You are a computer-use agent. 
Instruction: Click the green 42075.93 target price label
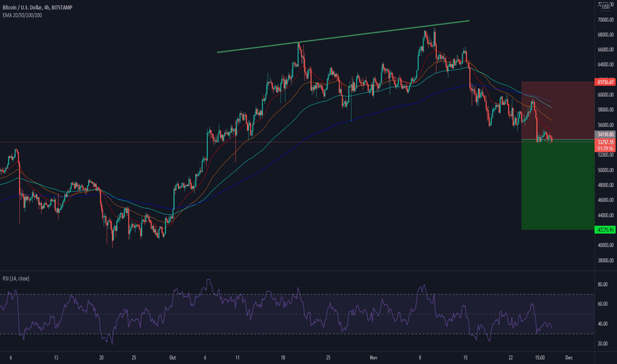click(x=605, y=230)
